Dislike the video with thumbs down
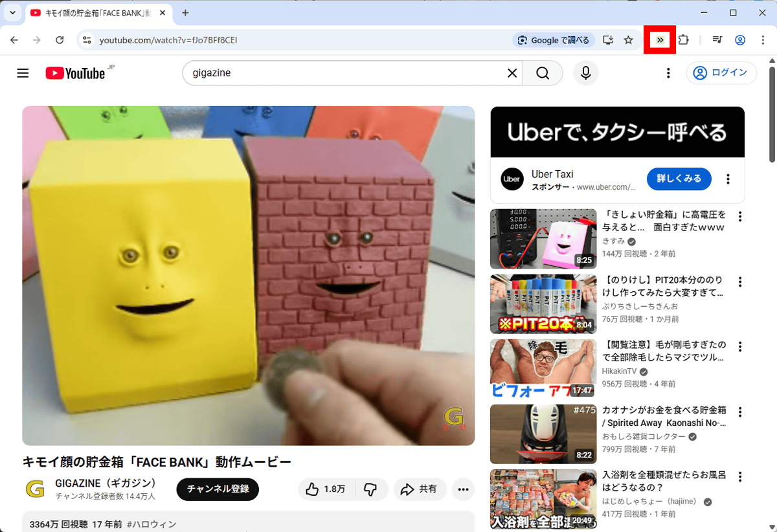 tap(371, 489)
